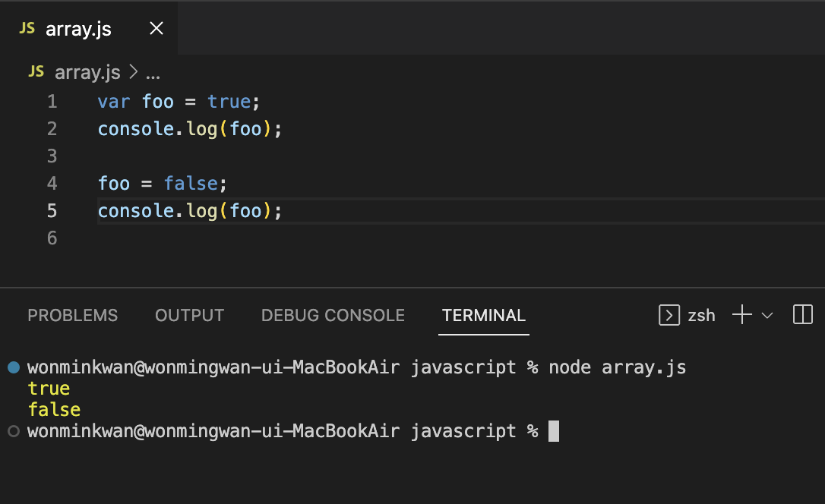Click 'foo' at start of line 4

(114, 184)
